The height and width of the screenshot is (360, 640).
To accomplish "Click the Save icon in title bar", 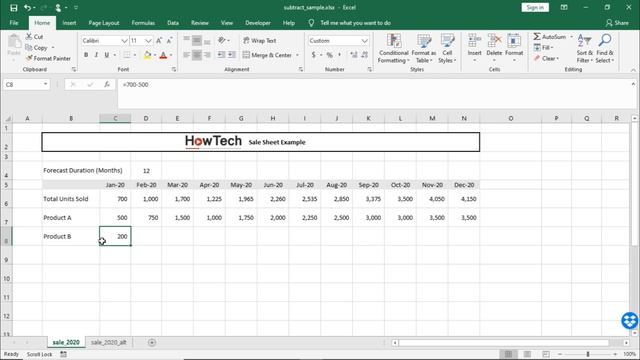I will [13, 7].
